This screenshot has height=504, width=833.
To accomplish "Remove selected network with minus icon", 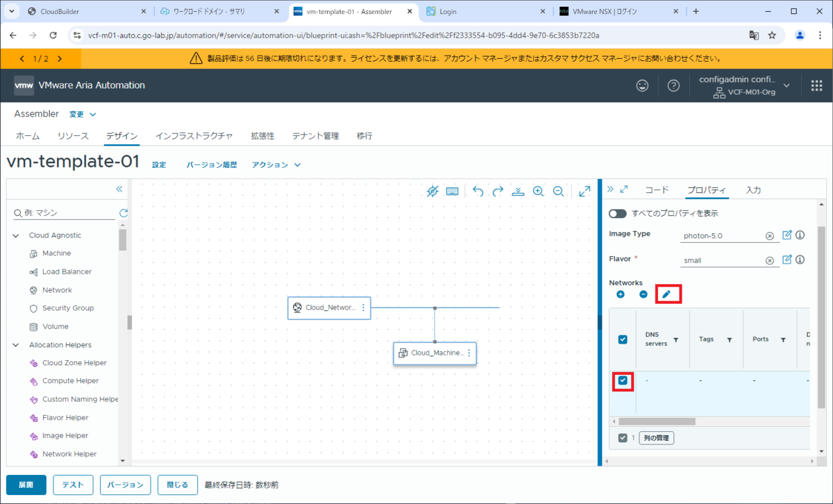I will (643, 294).
